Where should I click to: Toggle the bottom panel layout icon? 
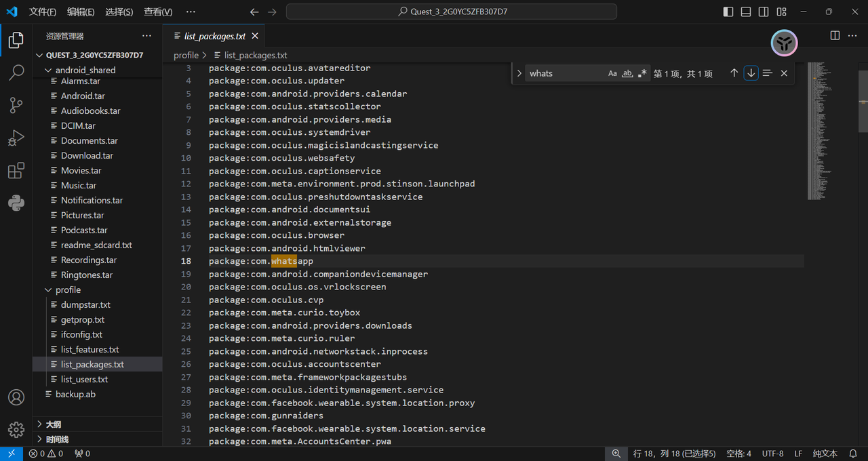(746, 12)
